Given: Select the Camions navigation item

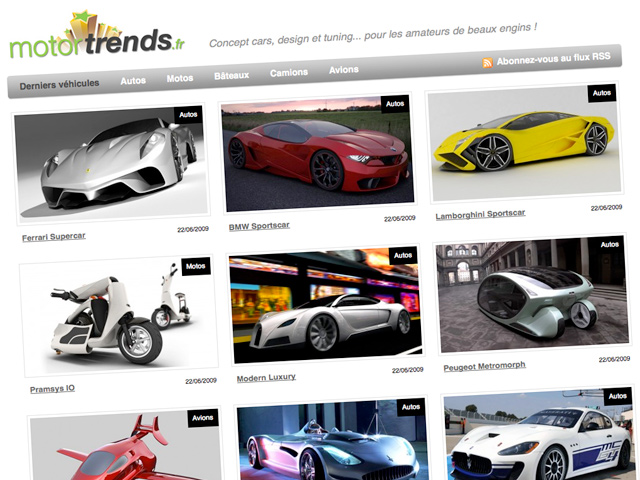Looking at the screenshot, I should click(289, 72).
